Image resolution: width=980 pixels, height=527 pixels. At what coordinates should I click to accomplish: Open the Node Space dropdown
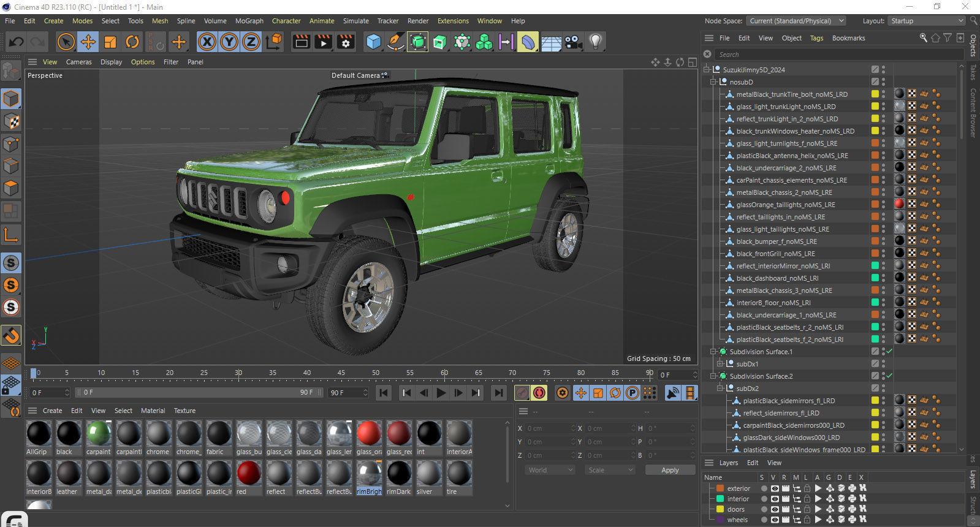[x=796, y=21]
